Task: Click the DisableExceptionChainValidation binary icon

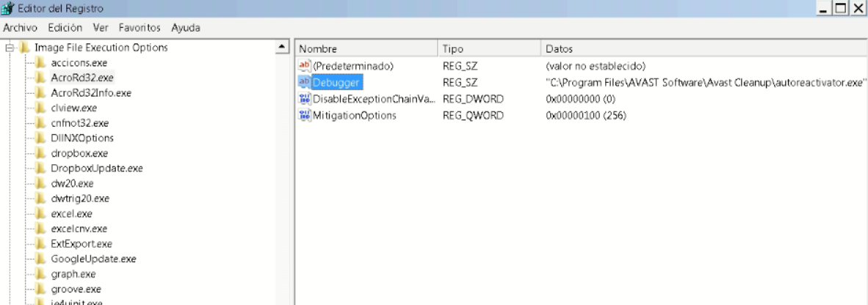Action: point(305,99)
